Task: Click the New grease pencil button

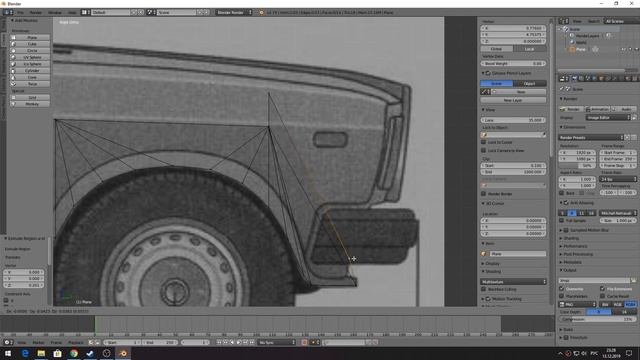Action: 519,92
